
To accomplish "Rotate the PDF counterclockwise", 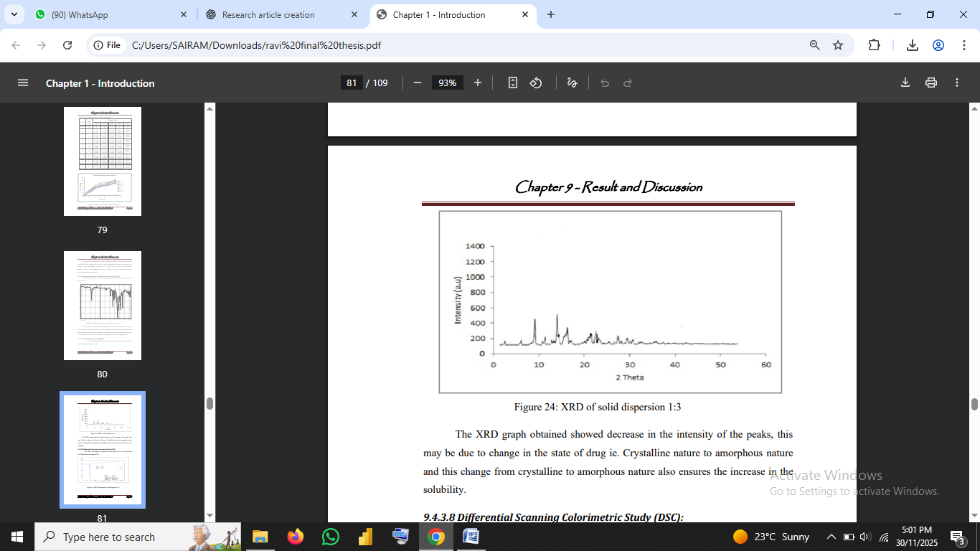I will [x=536, y=83].
